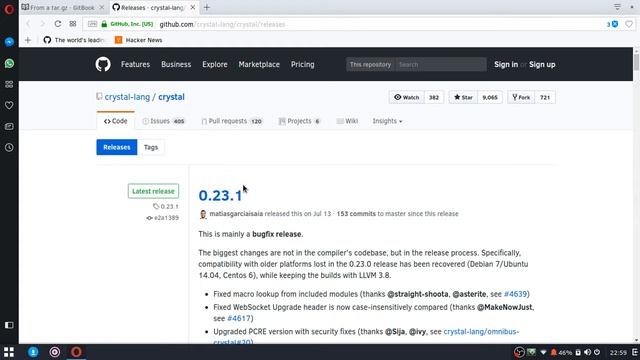Image resolution: width=640 pixels, height=360 pixels.
Task: Open History clock icon in sidebar
Action: pos(9,147)
